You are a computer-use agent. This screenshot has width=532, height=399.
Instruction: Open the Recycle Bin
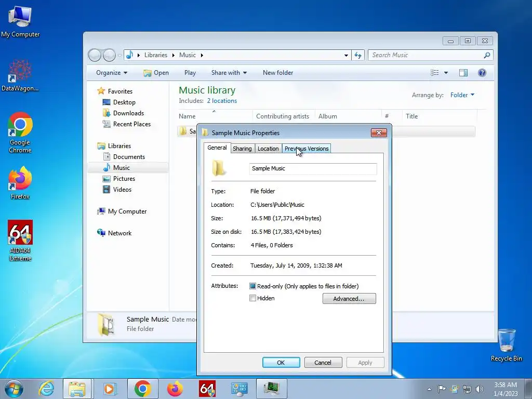click(506, 345)
